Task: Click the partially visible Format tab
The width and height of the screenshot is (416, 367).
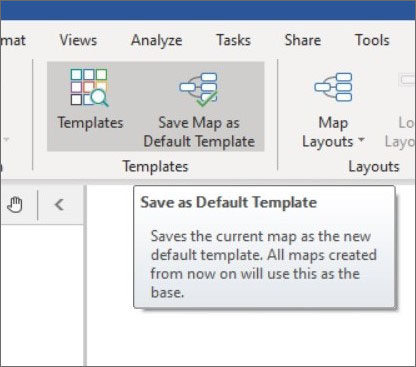Action: (13, 40)
